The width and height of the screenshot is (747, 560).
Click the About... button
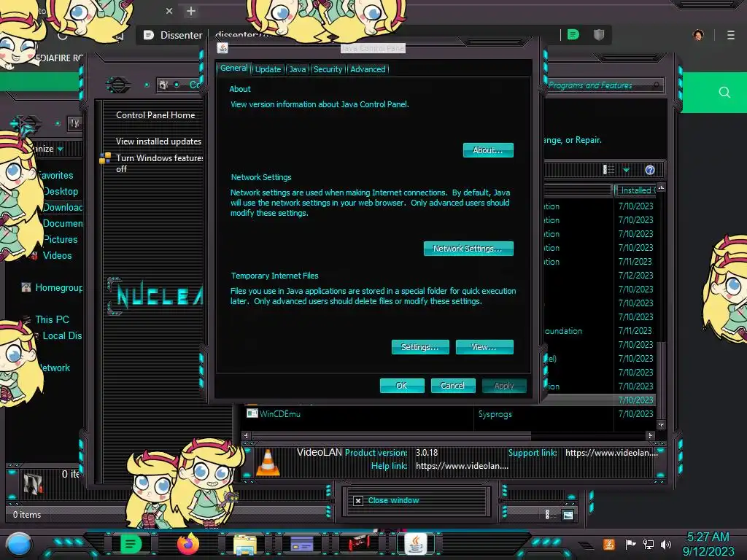488,150
